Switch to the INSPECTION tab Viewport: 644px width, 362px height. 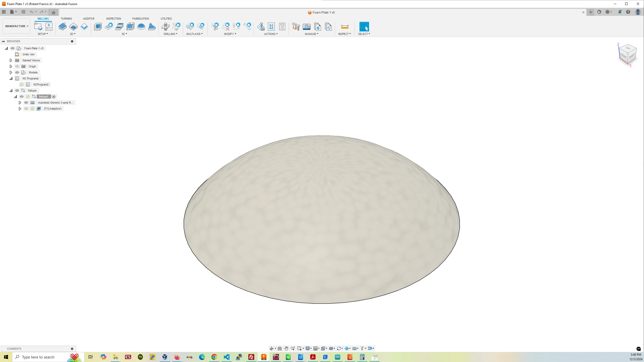point(113,19)
